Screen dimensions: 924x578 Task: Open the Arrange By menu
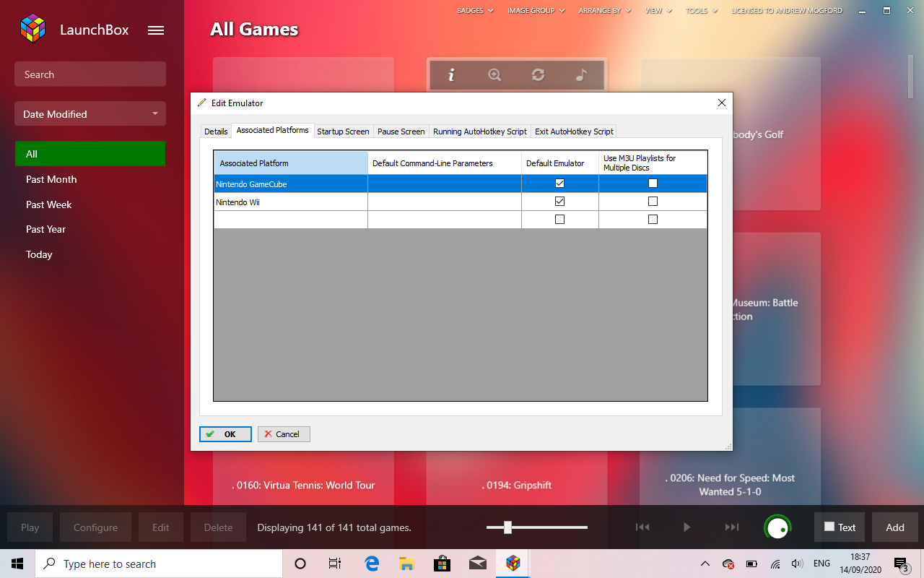tap(605, 11)
